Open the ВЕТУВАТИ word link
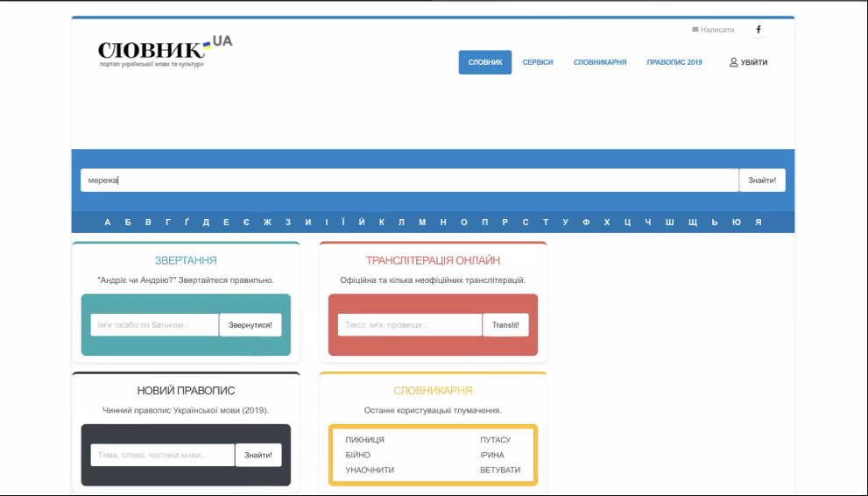 coord(500,471)
